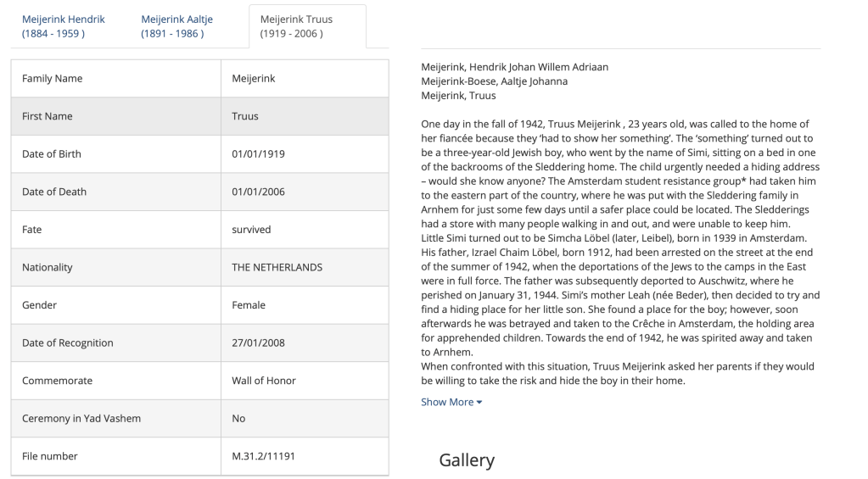Expand the story with Show More
The image size is (868, 479).
(451, 402)
